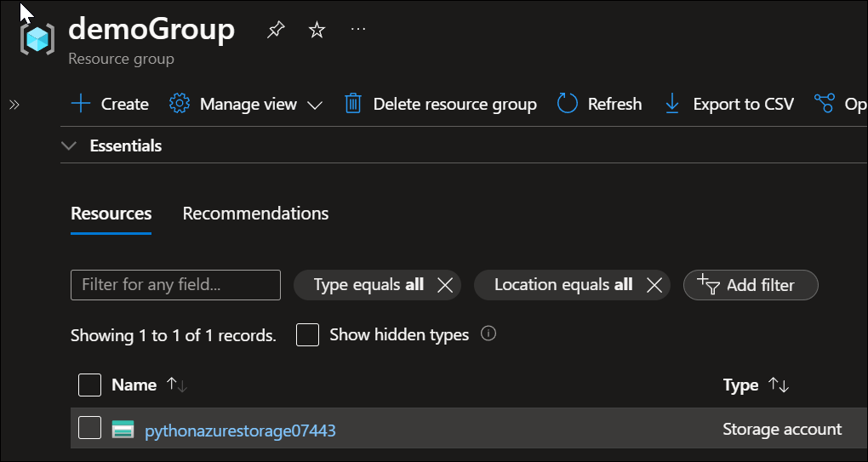Sort resources by Type column arrows
Viewport: 868px width, 462px height.
pos(779,385)
